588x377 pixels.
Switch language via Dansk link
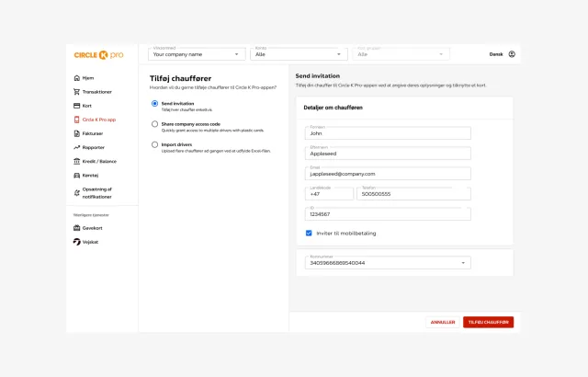coord(496,54)
